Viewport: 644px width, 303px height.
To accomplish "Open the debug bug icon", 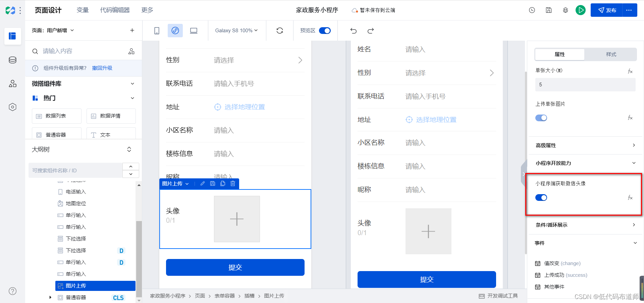I will [x=566, y=10].
